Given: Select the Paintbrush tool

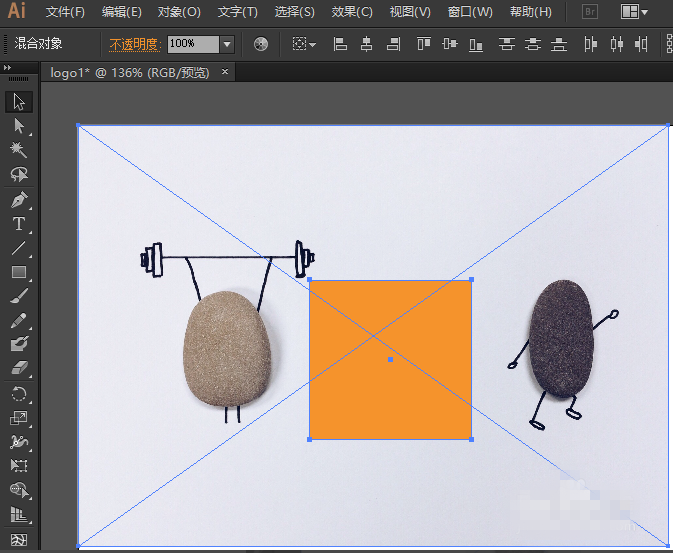Looking at the screenshot, I should (x=18, y=296).
